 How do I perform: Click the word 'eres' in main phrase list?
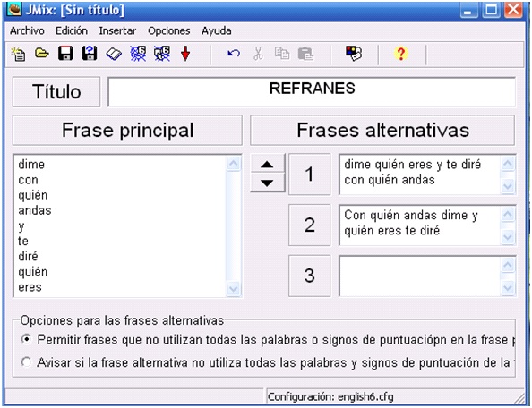(30, 287)
